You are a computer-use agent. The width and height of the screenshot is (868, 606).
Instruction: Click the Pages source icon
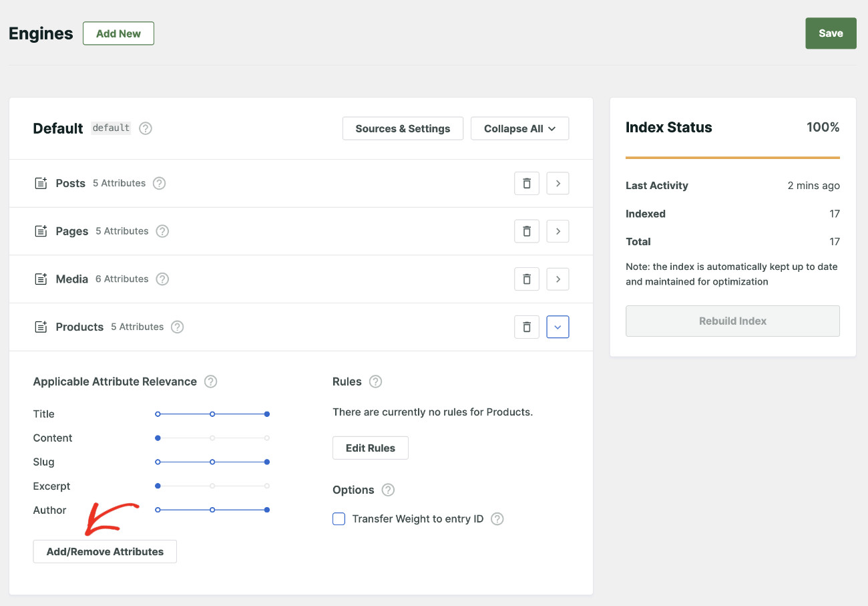pos(41,231)
